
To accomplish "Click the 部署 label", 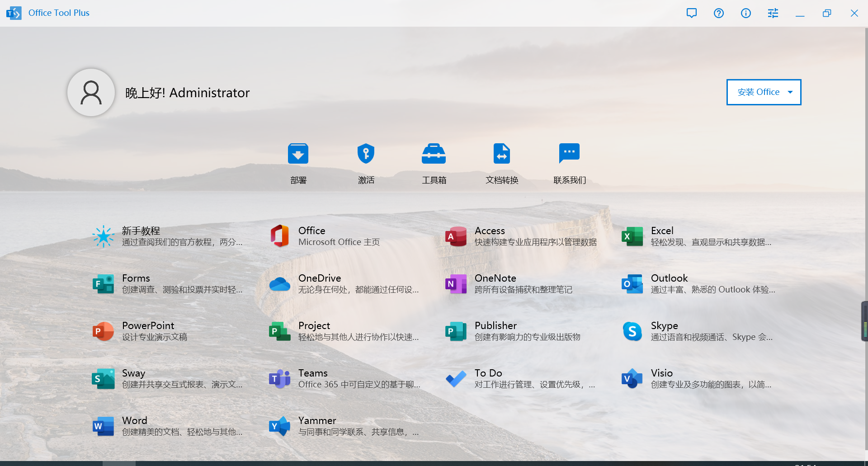I will [x=298, y=180].
